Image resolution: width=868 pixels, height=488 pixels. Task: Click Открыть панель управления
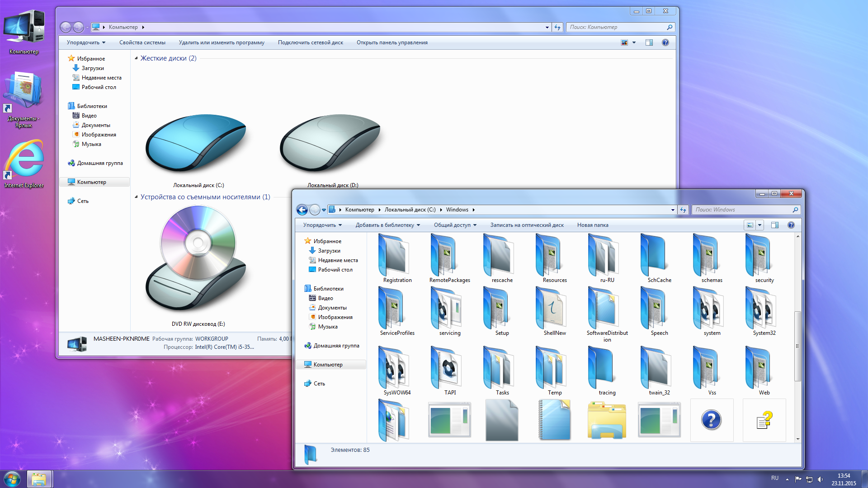pyautogui.click(x=392, y=42)
